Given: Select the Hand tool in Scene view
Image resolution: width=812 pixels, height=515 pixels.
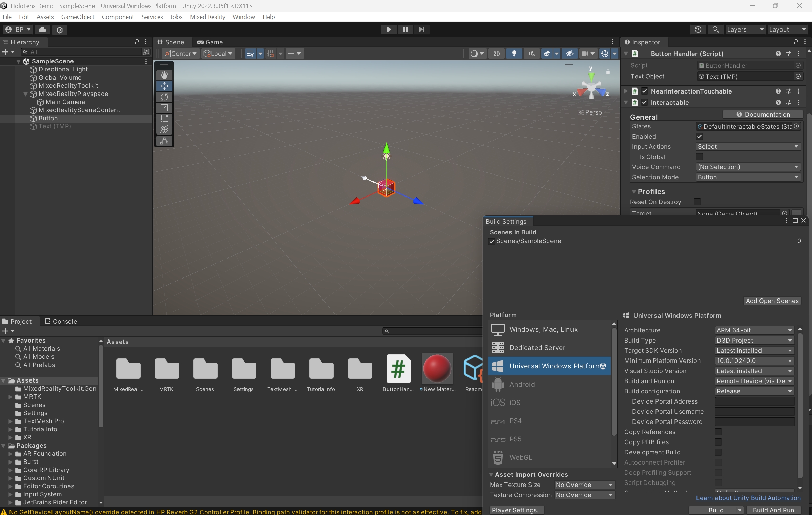Looking at the screenshot, I should point(164,75).
